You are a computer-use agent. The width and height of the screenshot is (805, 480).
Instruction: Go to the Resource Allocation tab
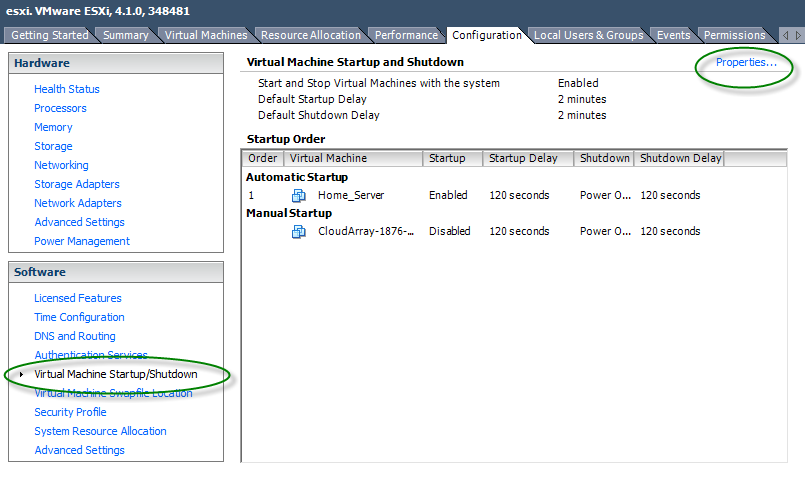pyautogui.click(x=310, y=35)
